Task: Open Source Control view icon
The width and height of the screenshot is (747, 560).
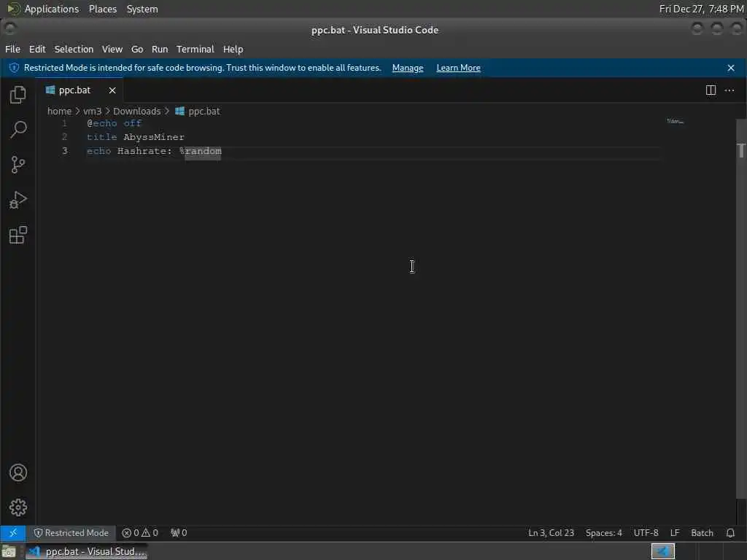Action: pos(18,165)
